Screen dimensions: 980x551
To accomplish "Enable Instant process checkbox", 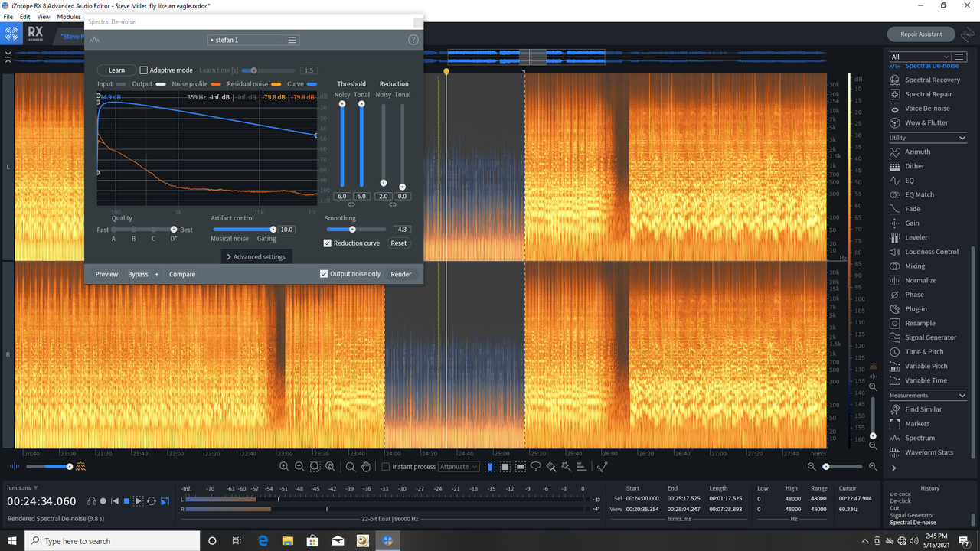I will tap(386, 467).
